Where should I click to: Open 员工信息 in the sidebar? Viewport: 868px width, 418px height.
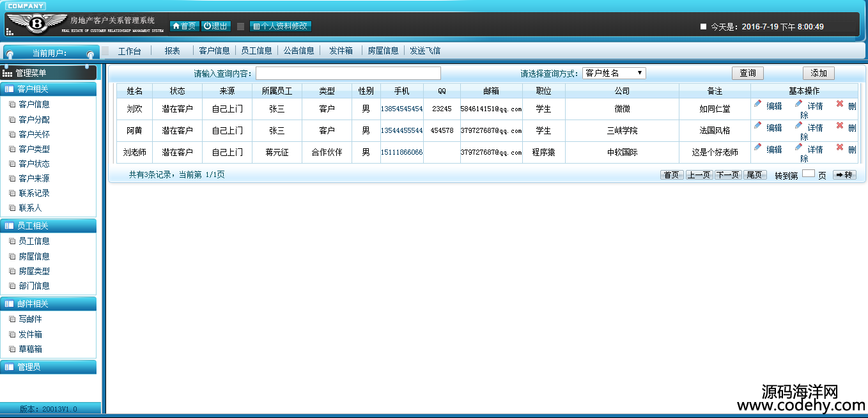(x=34, y=242)
